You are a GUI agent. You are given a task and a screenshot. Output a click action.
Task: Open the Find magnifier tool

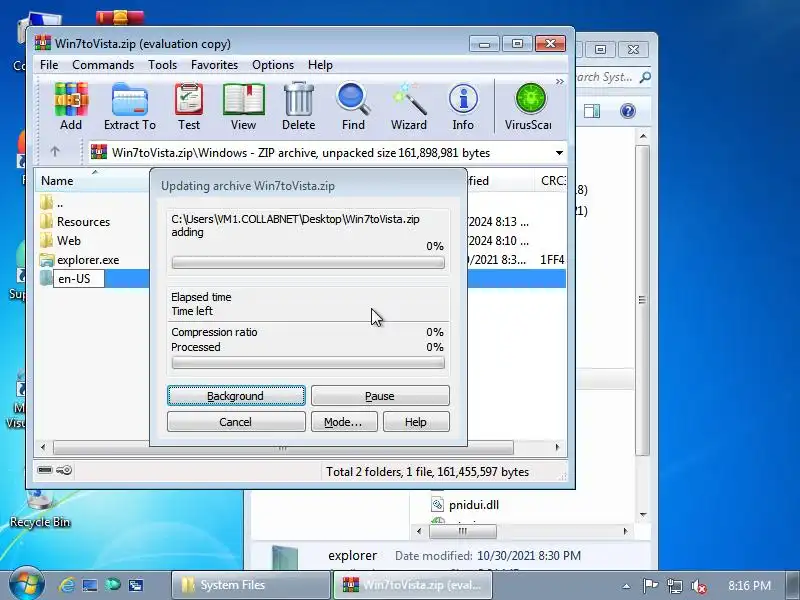[353, 106]
